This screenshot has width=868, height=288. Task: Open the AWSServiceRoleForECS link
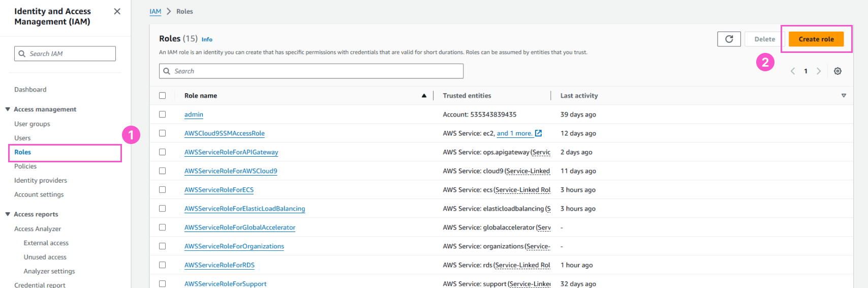(x=219, y=190)
